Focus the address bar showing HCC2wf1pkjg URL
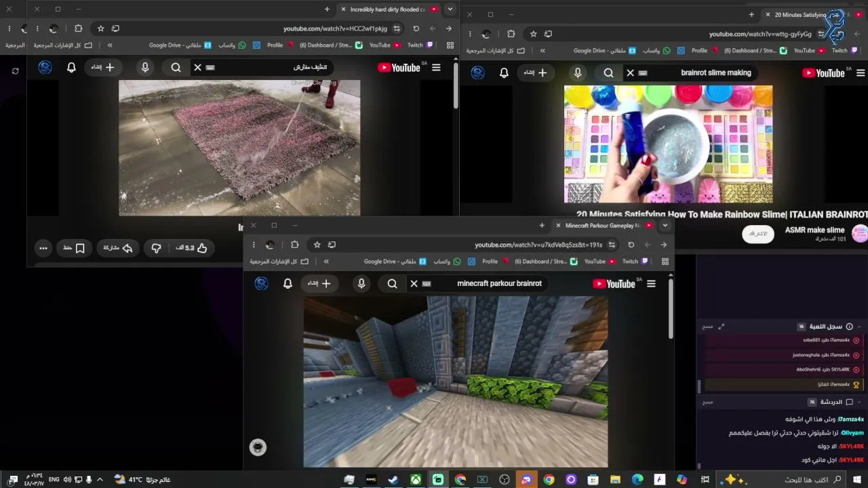The image size is (868, 488). point(336,28)
